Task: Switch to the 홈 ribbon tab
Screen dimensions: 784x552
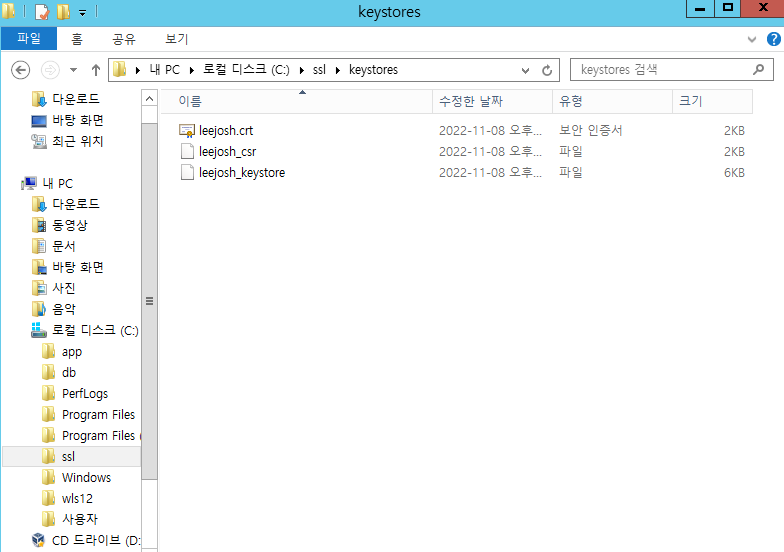Action: [76, 39]
